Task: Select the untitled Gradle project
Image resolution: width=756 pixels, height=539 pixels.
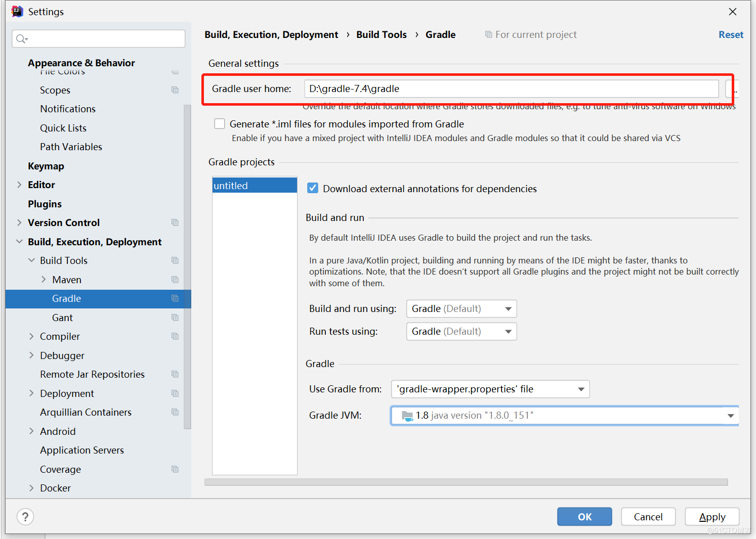Action: (x=255, y=186)
